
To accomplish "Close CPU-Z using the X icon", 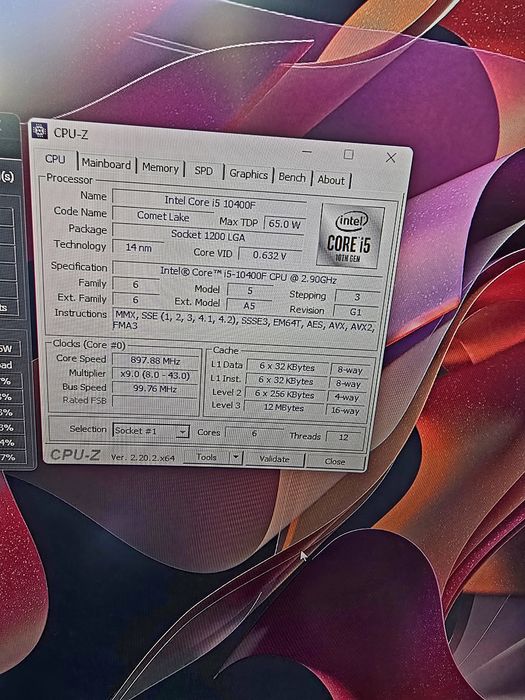I will click(x=391, y=158).
